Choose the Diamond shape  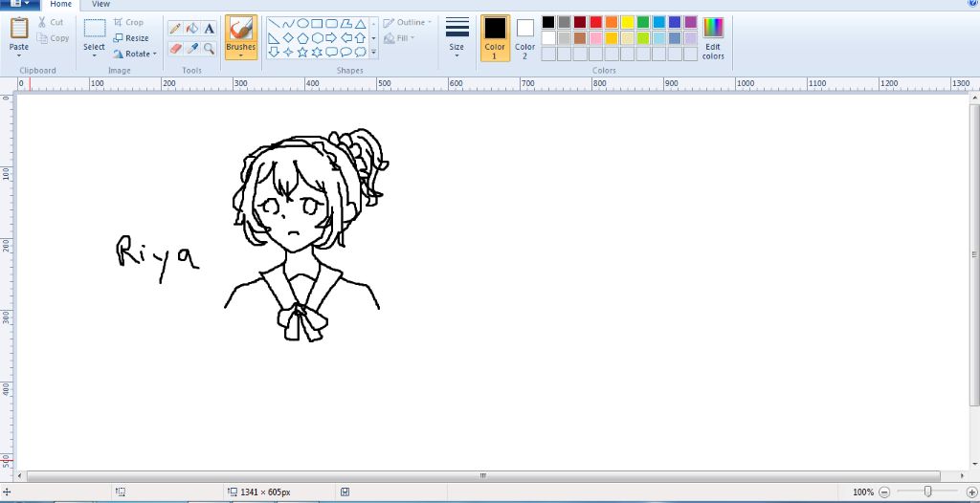click(x=288, y=38)
